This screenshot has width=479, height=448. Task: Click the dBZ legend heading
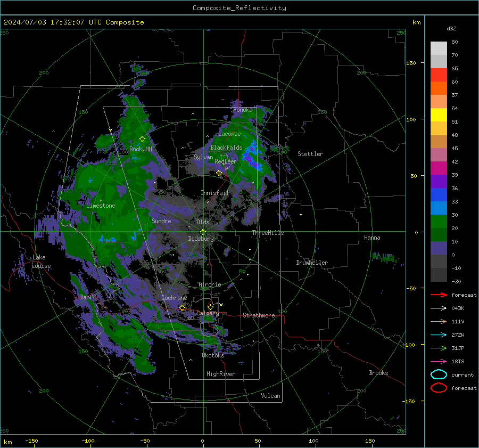tap(451, 28)
